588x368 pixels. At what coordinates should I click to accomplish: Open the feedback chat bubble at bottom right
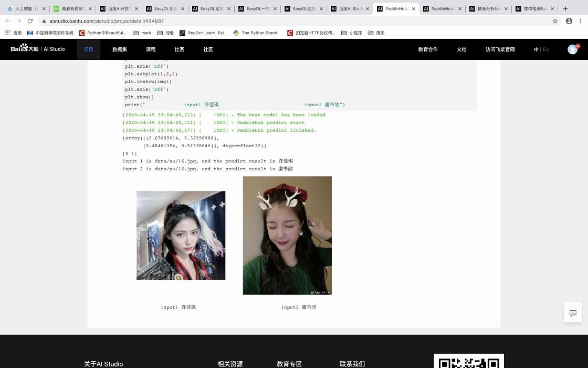pyautogui.click(x=573, y=313)
